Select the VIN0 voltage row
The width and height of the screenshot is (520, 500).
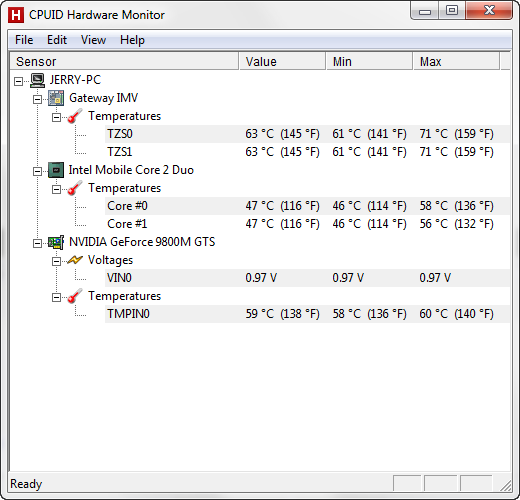pos(307,278)
